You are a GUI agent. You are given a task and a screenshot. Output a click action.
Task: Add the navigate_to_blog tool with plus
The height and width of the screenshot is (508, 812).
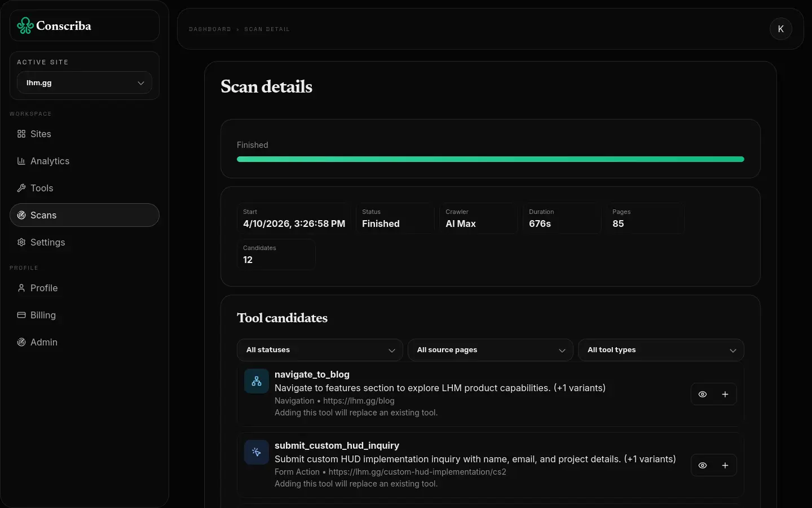click(x=725, y=395)
